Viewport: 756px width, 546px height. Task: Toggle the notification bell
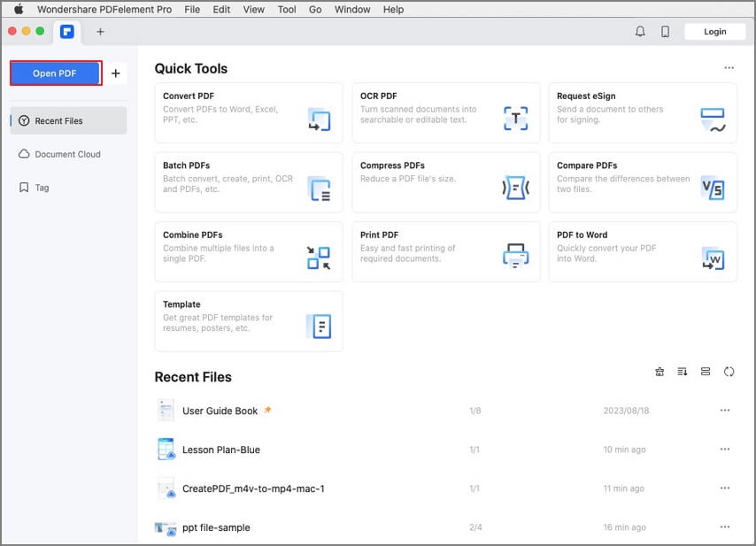tap(640, 31)
